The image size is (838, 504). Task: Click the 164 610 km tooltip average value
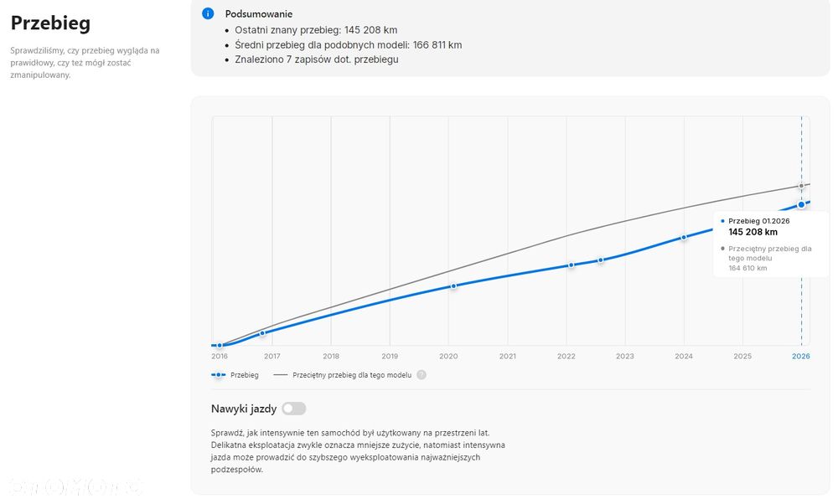pyautogui.click(x=747, y=268)
